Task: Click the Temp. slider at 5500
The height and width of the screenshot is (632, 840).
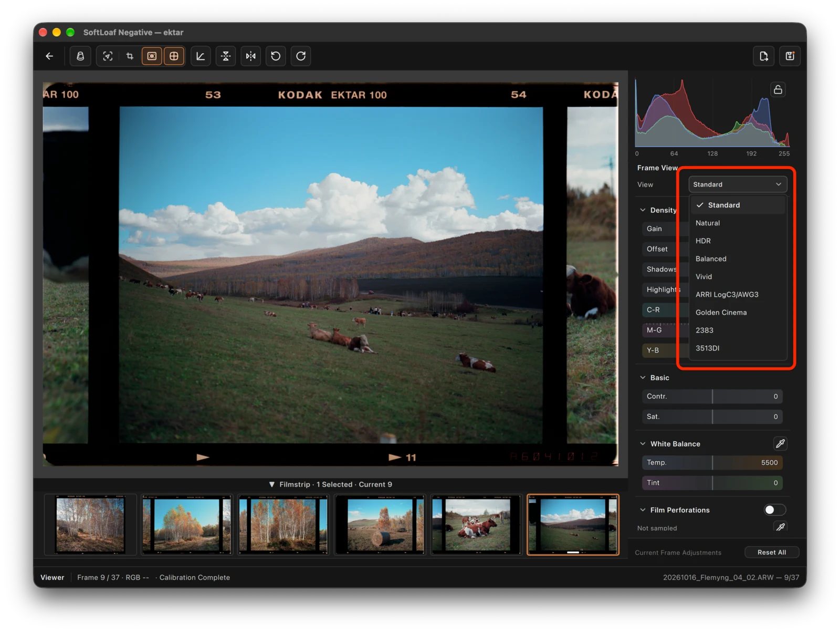Action: point(712,462)
